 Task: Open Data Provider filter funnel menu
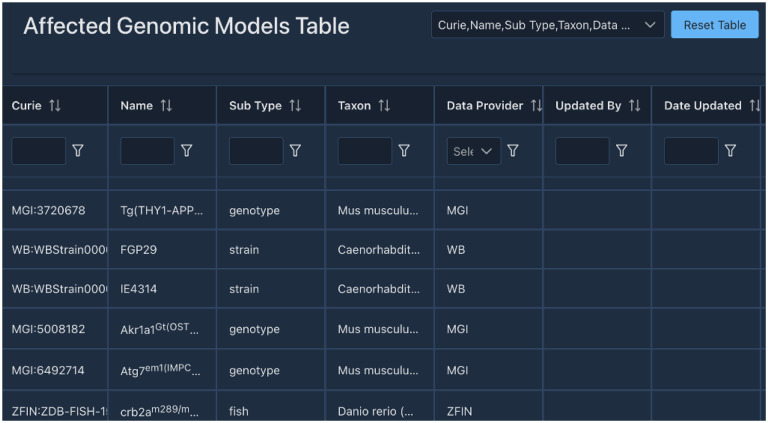pyautogui.click(x=513, y=150)
